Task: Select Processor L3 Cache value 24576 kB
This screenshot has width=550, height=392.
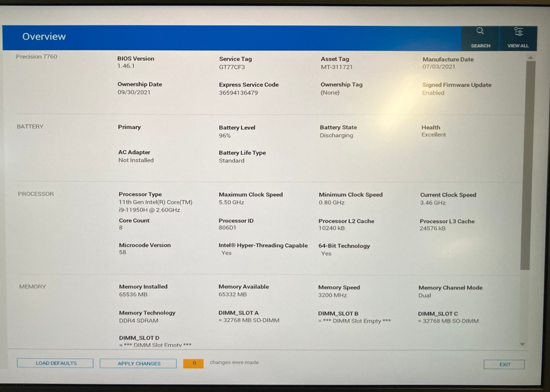Action: tap(432, 228)
